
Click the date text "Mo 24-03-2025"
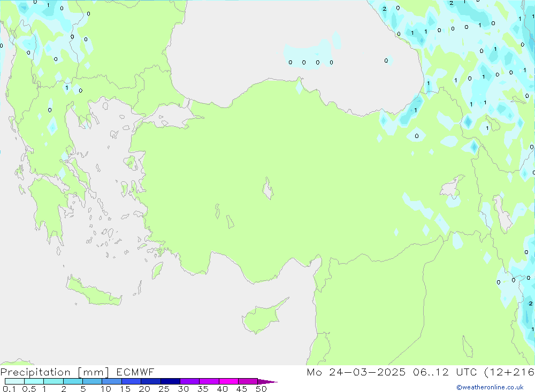pyautogui.click(x=356, y=372)
